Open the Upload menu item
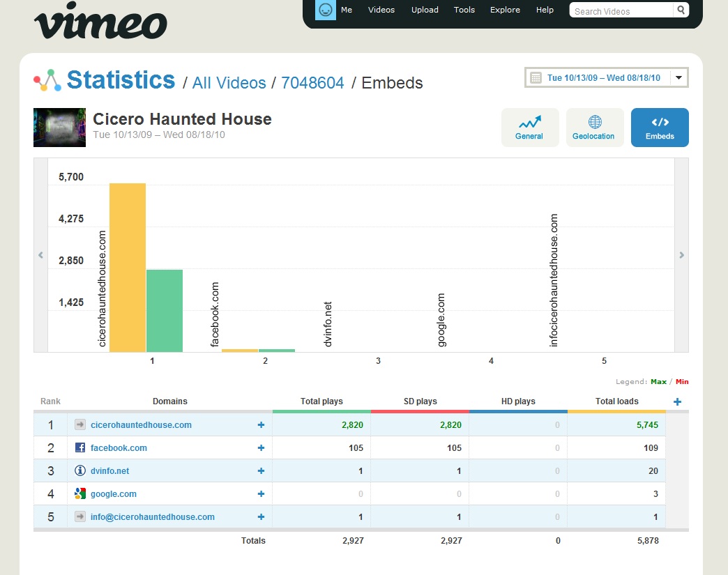 425,10
